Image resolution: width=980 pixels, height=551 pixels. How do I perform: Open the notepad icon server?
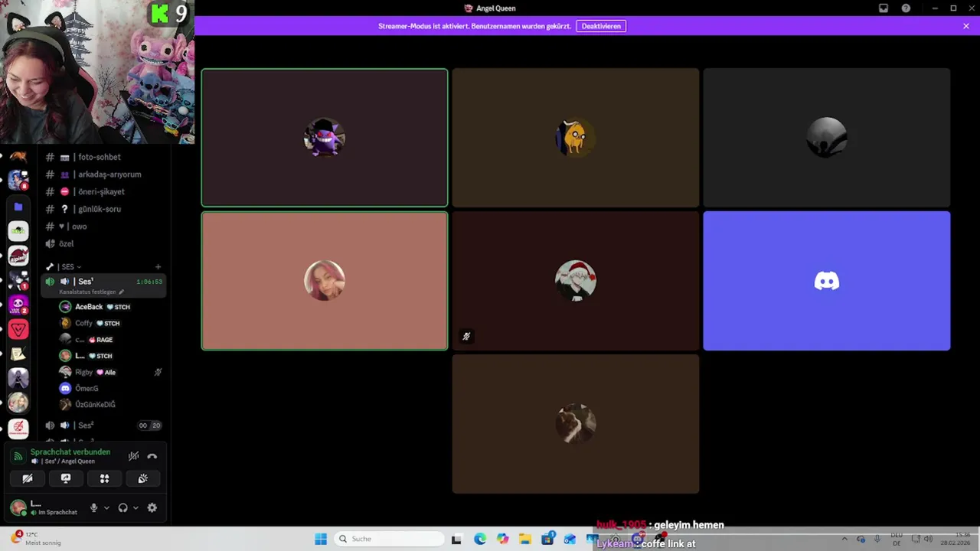click(18, 354)
